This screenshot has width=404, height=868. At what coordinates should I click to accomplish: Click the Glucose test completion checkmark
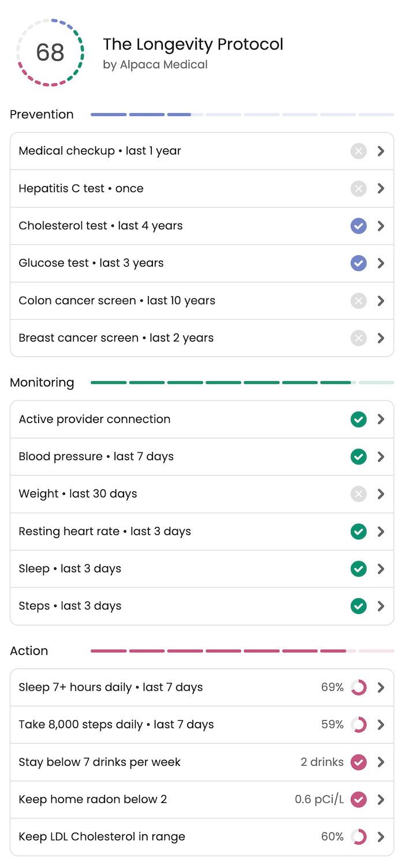[x=358, y=263]
